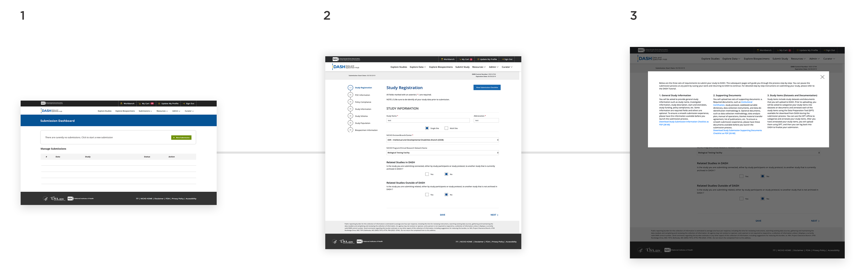Click the Workbench icon in screen 2 header
This screenshot has height=273, width=868.
442,59
